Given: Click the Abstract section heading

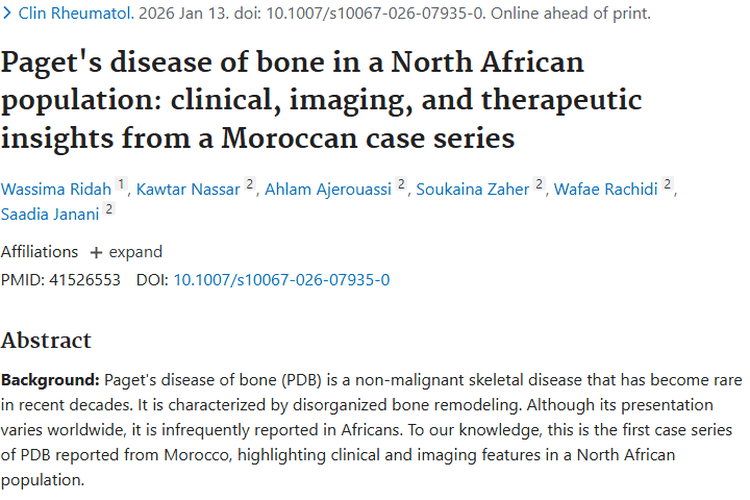Looking at the screenshot, I should (x=46, y=340).
